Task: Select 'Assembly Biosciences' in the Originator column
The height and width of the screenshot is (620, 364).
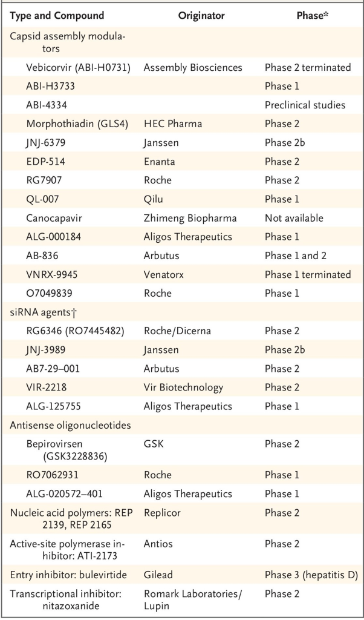Action: coord(193,67)
